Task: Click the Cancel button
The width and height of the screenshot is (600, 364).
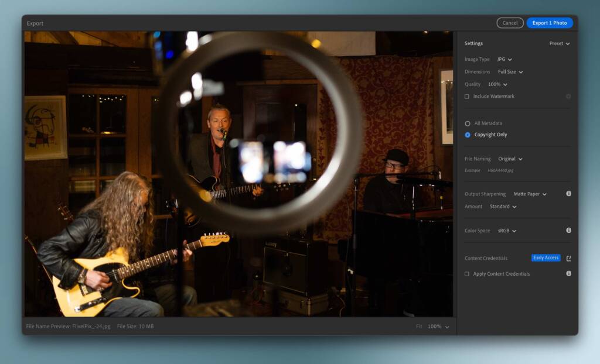Action: pyautogui.click(x=510, y=23)
